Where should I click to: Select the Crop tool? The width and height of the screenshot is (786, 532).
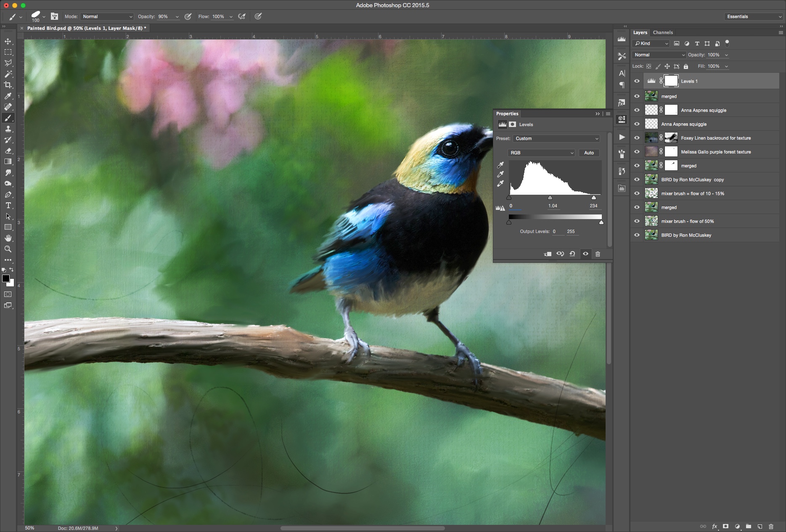8,85
